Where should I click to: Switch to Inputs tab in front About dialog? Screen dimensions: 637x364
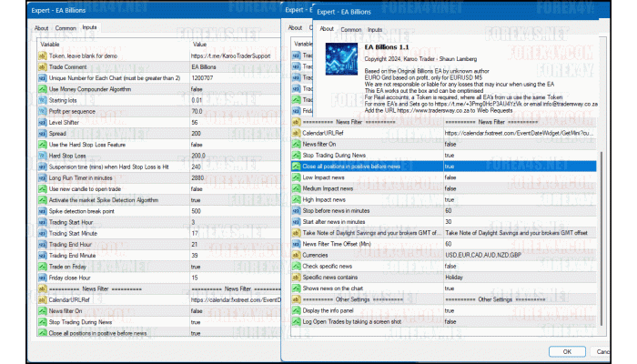[375, 30]
